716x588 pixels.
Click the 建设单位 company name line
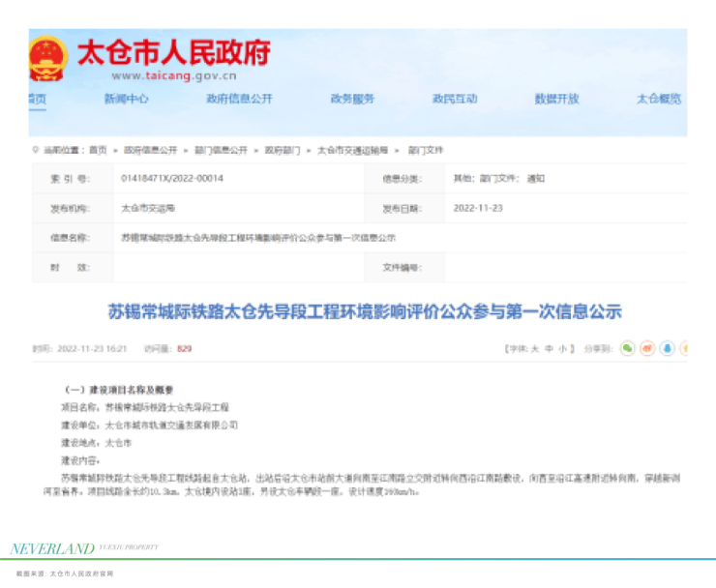tap(149, 425)
